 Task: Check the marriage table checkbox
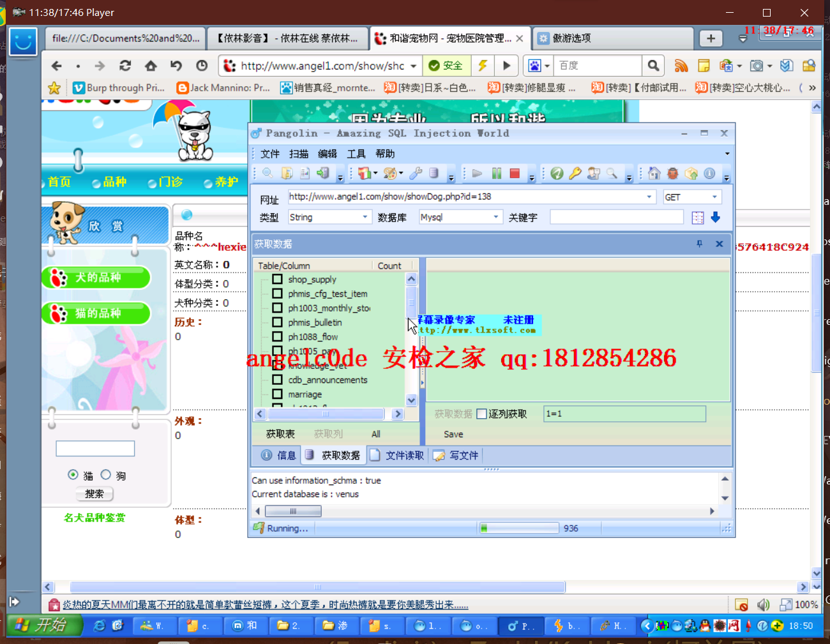(277, 394)
